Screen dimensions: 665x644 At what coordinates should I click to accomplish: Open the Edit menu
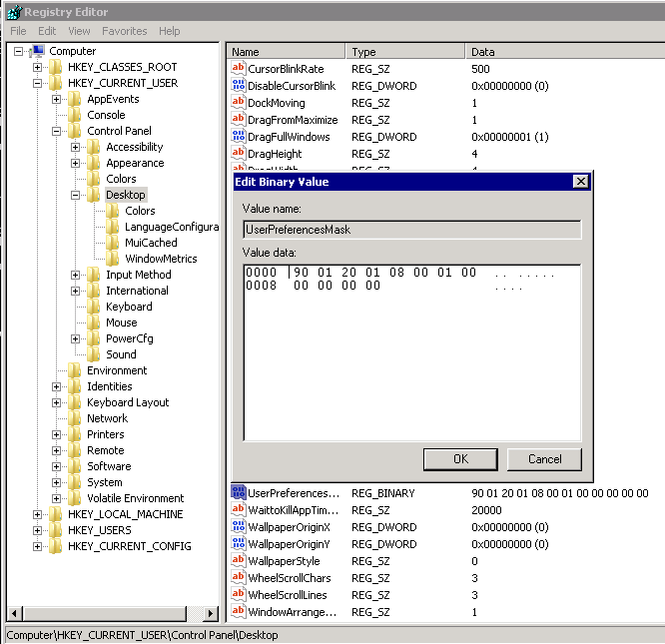(x=47, y=31)
